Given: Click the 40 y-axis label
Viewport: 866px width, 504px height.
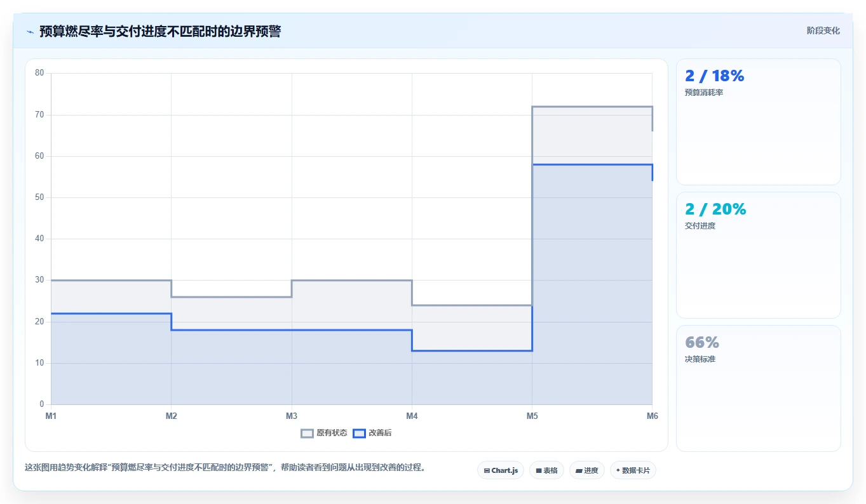Looking at the screenshot, I should 39,239.
